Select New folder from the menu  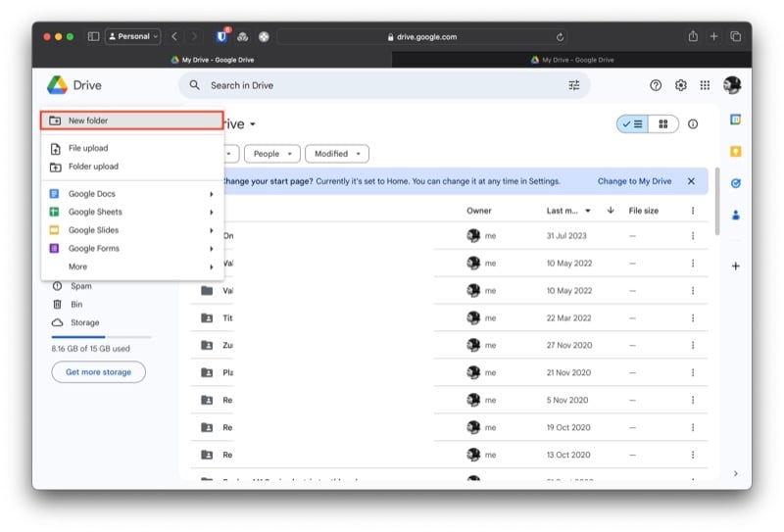(132, 121)
